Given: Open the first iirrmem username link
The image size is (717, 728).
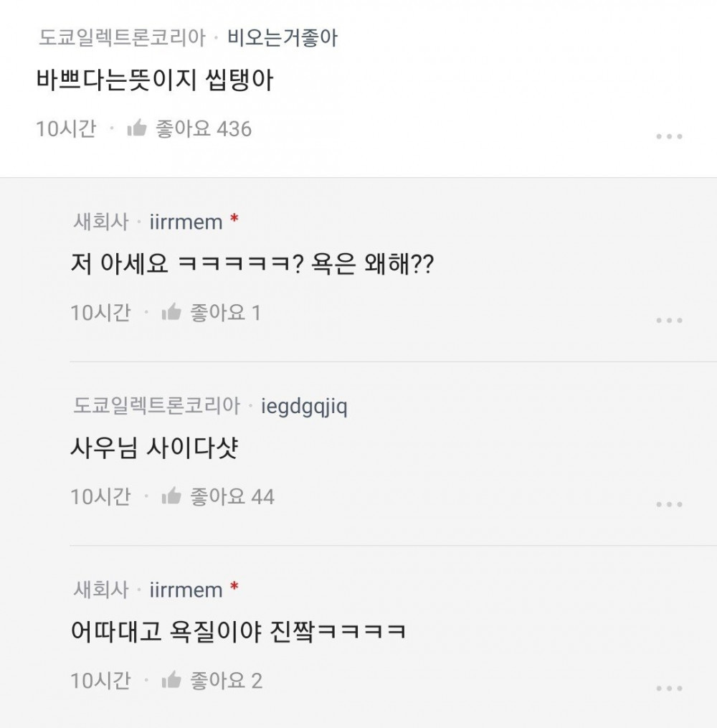Looking at the screenshot, I should pos(186,222).
